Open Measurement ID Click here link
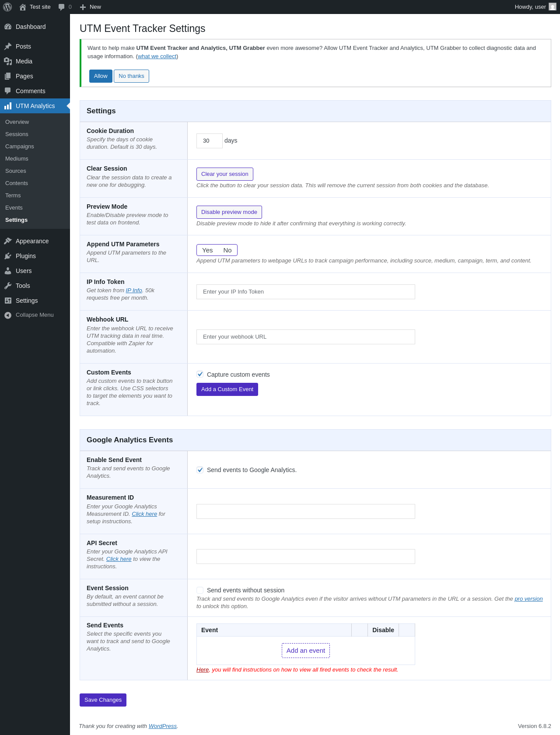This screenshot has height=735, width=560. point(144,514)
